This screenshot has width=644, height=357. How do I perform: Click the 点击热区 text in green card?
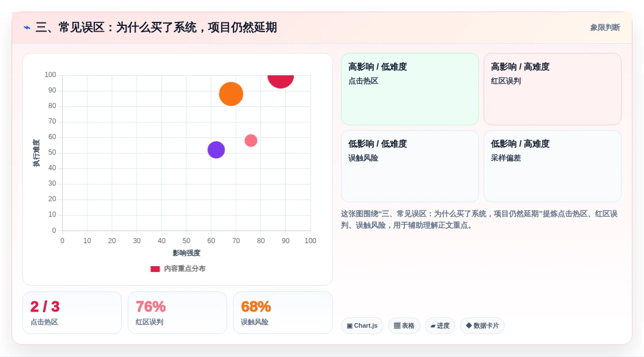click(363, 81)
